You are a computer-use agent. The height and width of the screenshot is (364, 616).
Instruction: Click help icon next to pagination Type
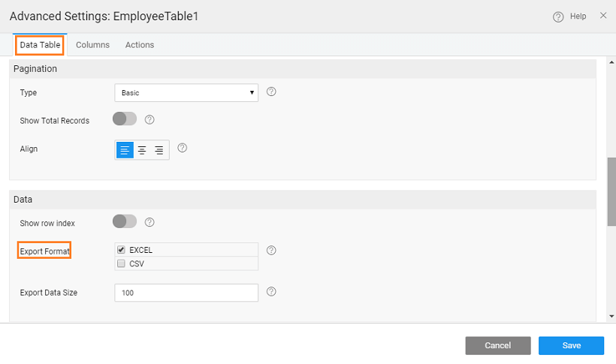point(272,92)
